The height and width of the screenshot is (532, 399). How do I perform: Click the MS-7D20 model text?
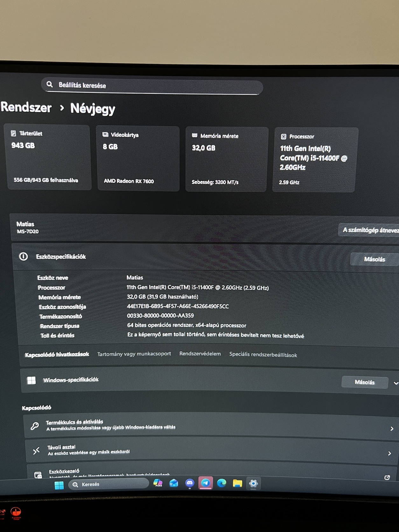pos(28,231)
